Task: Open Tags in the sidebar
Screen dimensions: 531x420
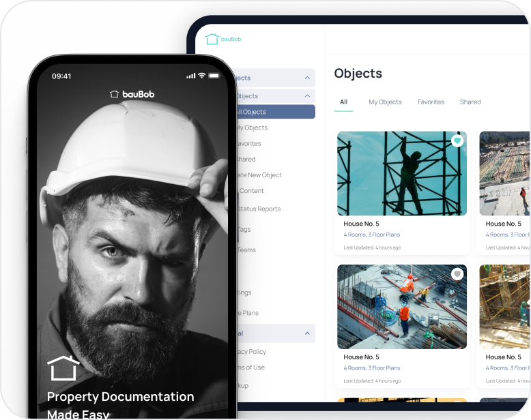Action: tap(244, 229)
